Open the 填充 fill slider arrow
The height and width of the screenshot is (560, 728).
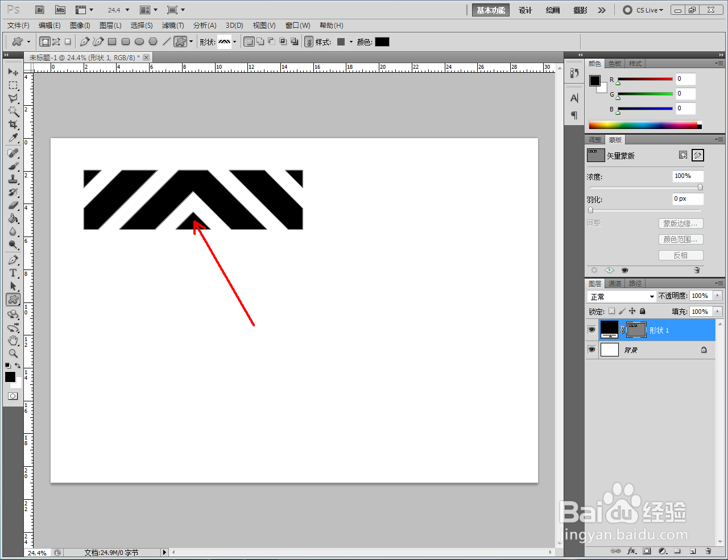[x=717, y=311]
